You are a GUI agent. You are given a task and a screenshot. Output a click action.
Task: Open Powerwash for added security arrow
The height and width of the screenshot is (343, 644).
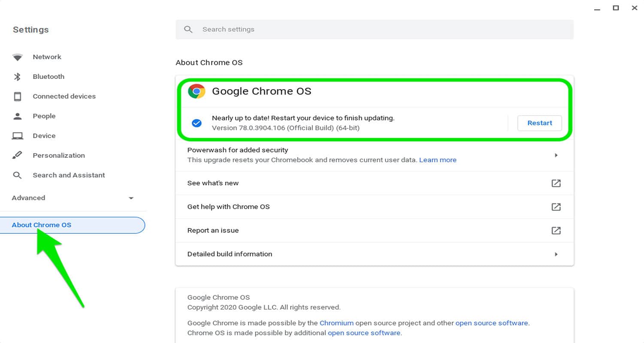(556, 155)
